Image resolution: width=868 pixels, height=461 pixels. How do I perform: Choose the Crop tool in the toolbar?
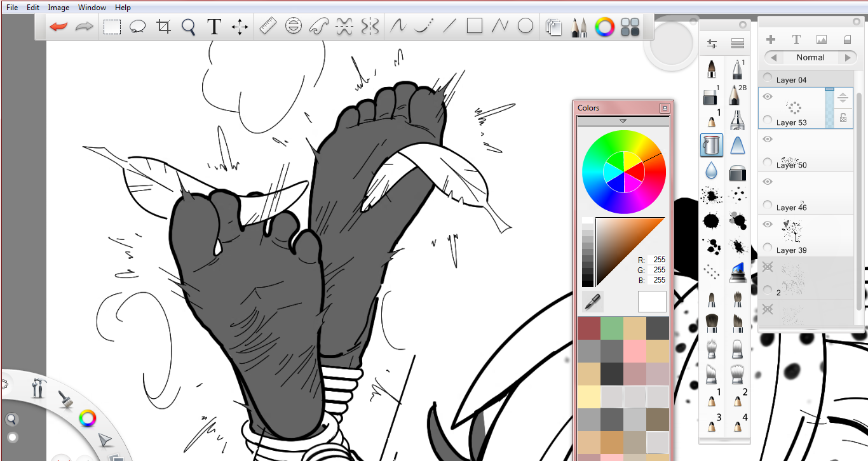(x=164, y=27)
